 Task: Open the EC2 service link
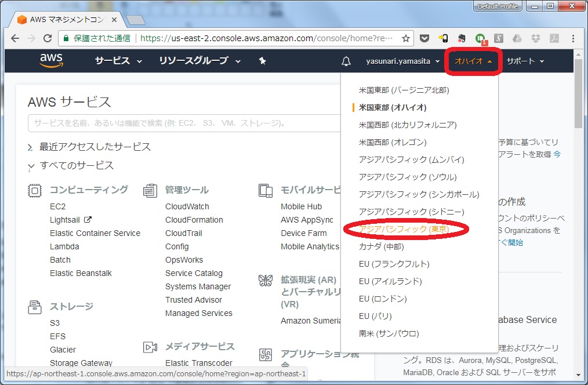click(x=58, y=206)
